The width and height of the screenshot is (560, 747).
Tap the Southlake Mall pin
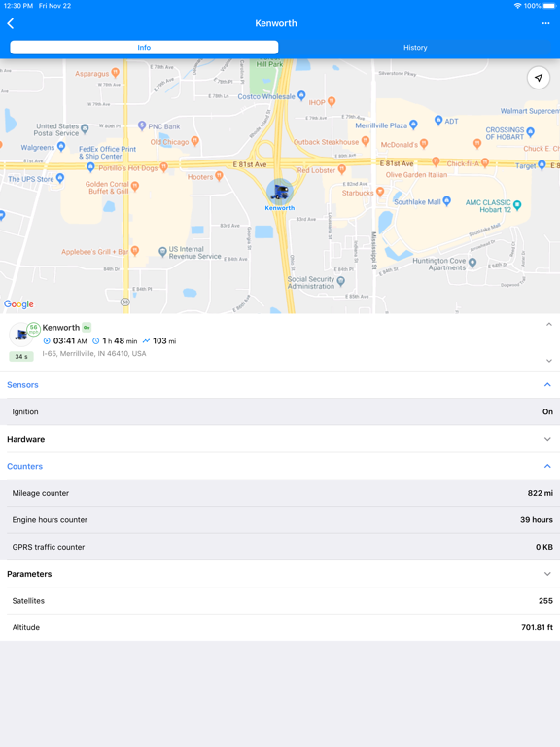tap(446, 201)
